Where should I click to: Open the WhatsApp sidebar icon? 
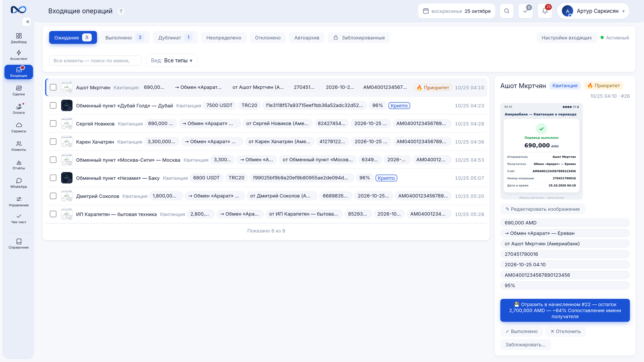coord(19,183)
